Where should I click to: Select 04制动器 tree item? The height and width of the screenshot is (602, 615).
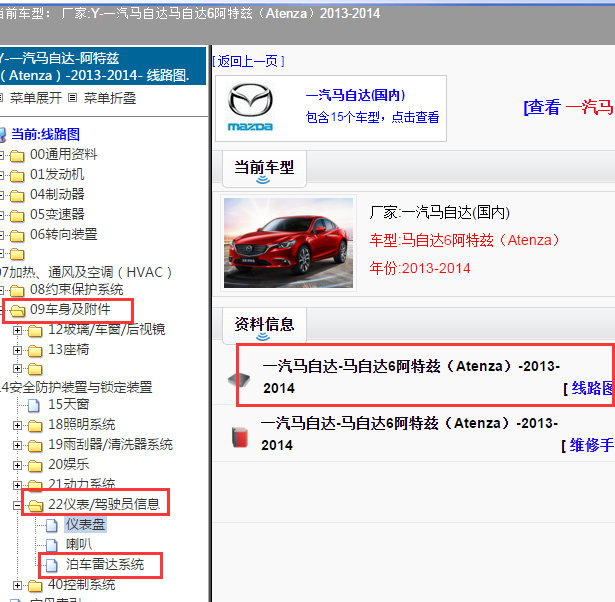click(x=57, y=194)
